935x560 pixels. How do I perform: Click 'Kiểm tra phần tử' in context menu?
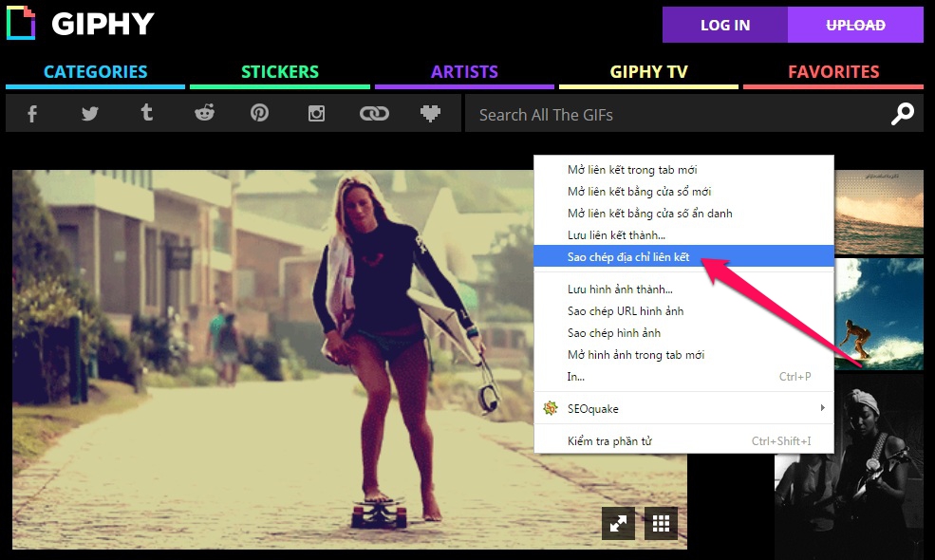(x=609, y=440)
